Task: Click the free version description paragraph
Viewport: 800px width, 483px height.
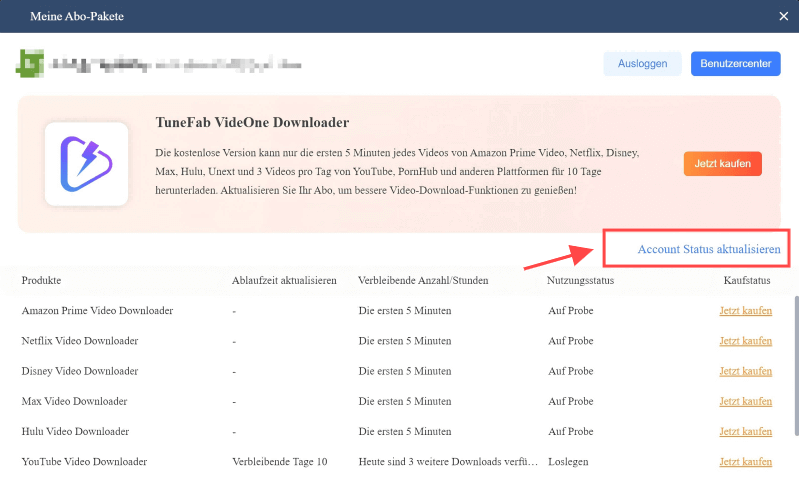Action: [397, 171]
